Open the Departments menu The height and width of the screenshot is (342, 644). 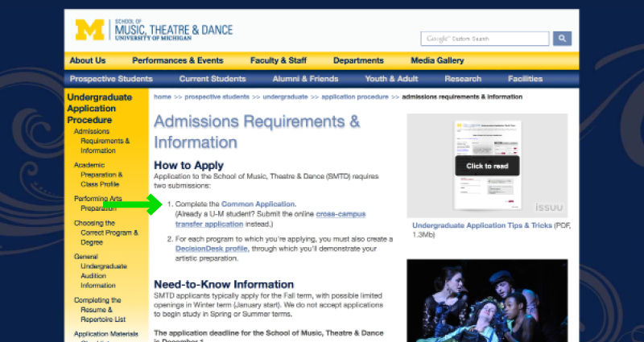tap(358, 60)
